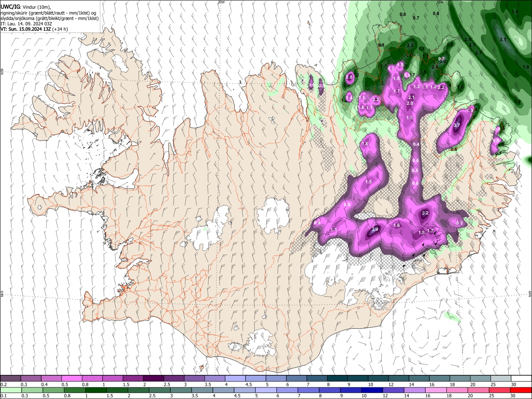Click the 'slydda/snjókoma' legend description line
Viewport: 532px width, 399px height.
(x=49, y=18)
